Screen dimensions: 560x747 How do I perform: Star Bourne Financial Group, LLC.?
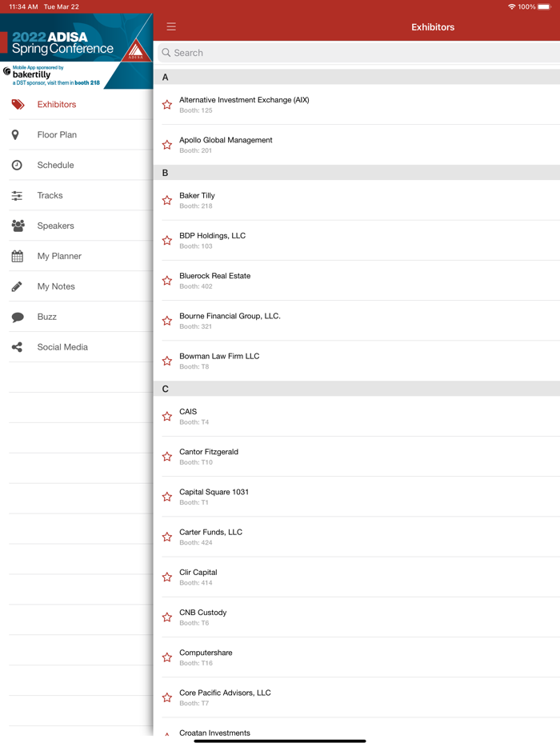point(167,321)
